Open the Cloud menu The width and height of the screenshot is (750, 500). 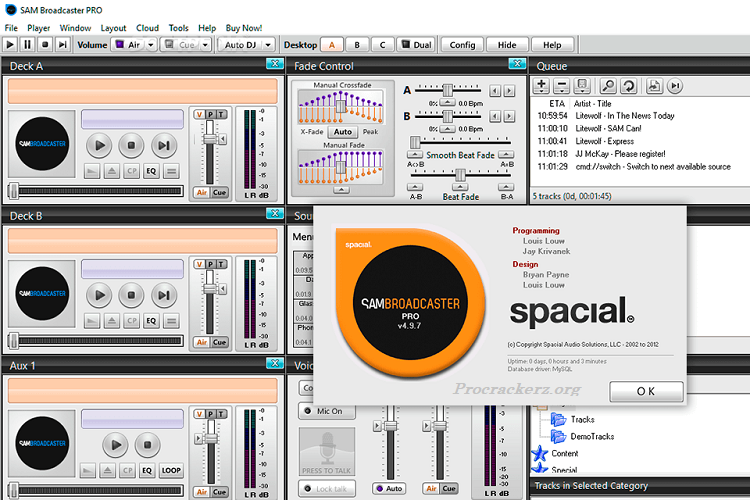pyautogui.click(x=147, y=28)
